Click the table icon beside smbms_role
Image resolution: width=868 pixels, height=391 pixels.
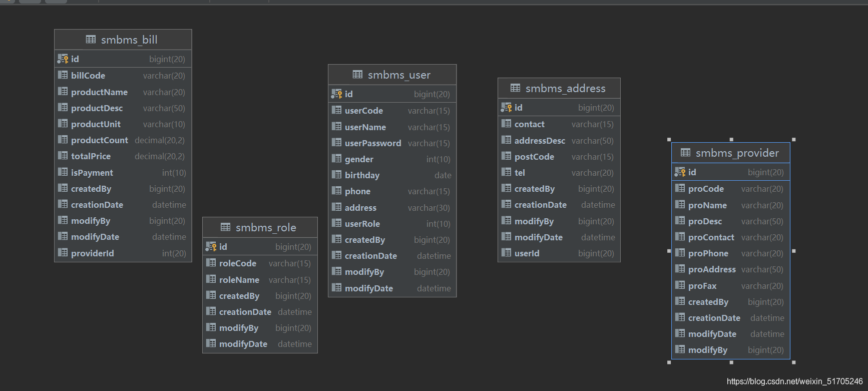tap(225, 227)
